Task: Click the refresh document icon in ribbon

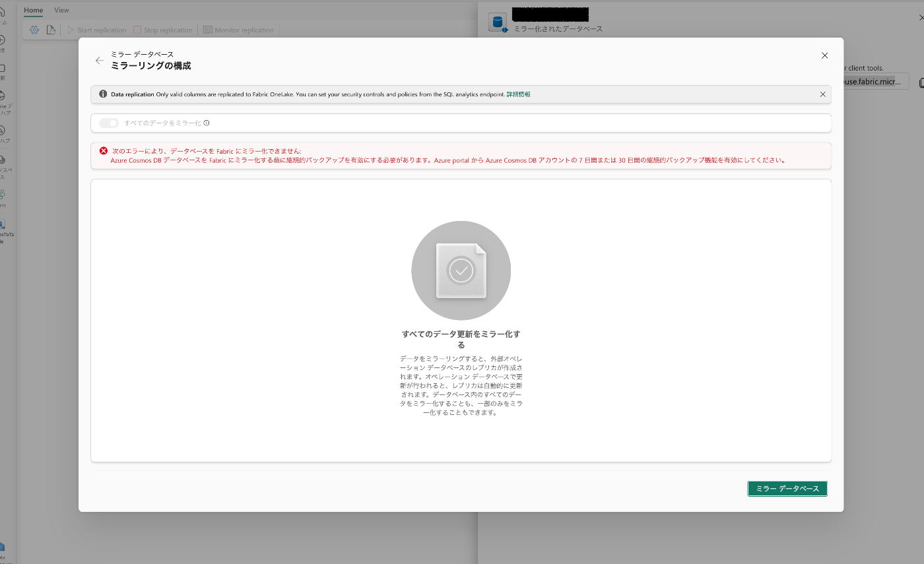Action: click(x=51, y=30)
